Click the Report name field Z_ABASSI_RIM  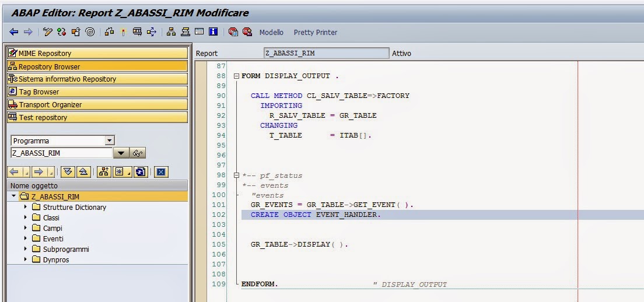pos(326,53)
